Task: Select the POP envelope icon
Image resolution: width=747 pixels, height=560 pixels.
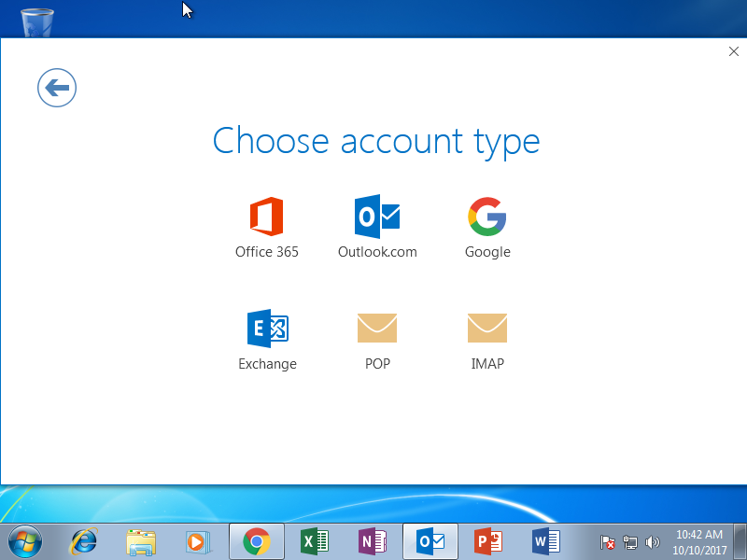Action: pos(377,329)
